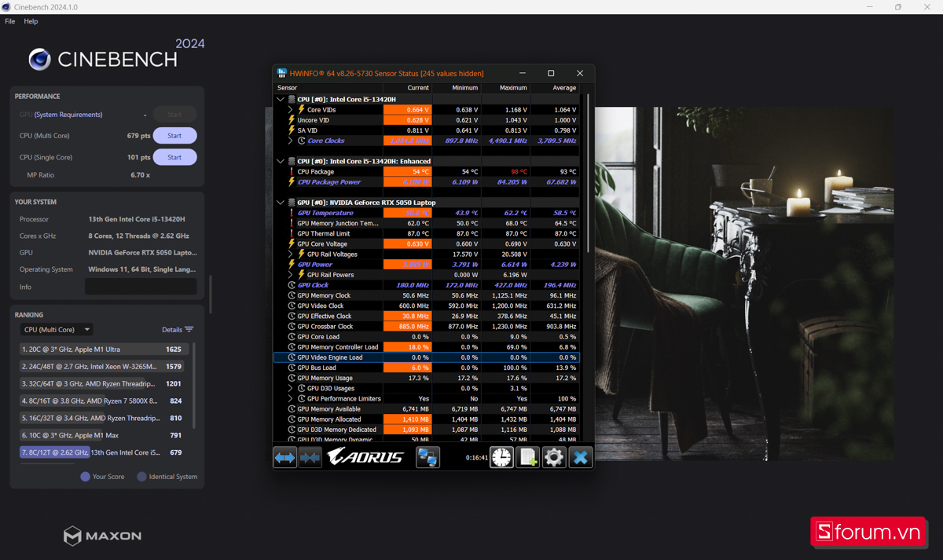
Task: Expand the Core Clocks row
Action: pyautogui.click(x=291, y=141)
